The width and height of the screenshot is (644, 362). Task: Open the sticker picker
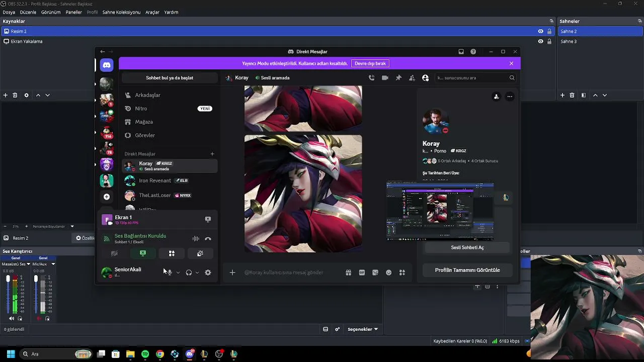click(375, 273)
